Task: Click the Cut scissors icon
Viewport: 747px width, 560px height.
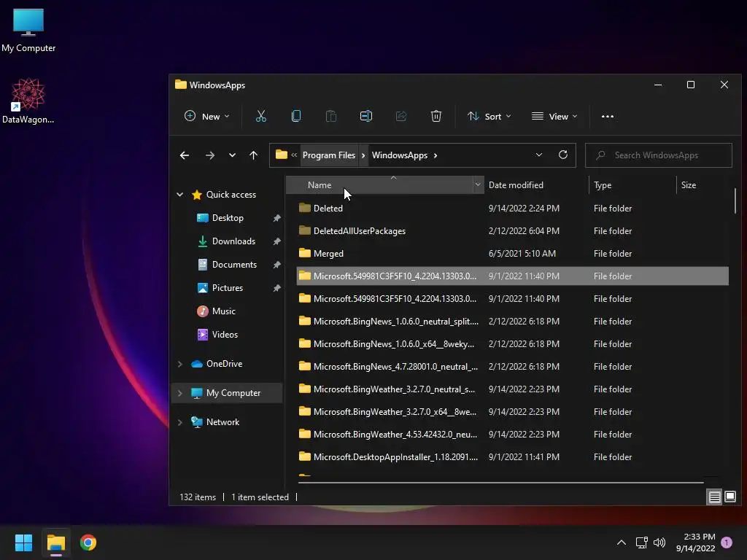Action: 260,116
